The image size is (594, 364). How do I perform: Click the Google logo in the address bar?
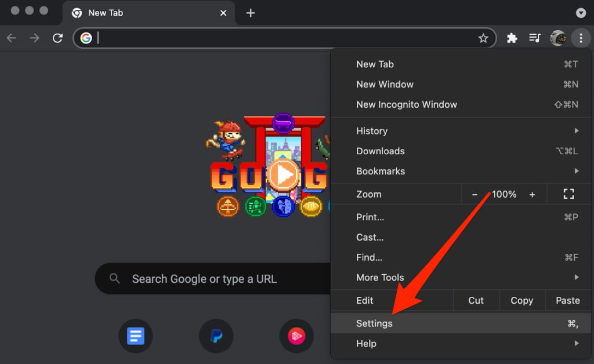pos(86,38)
